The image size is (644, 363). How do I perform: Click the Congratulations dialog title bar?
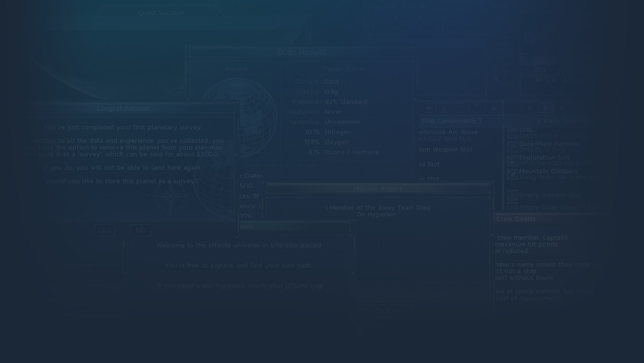click(x=123, y=108)
